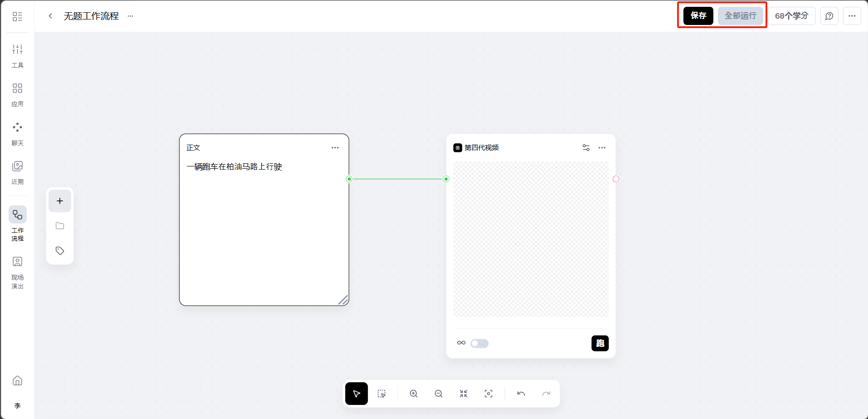Screen dimensions: 868x419
Task: Open the workflow title's ellipsis menu
Action: coord(131,16)
